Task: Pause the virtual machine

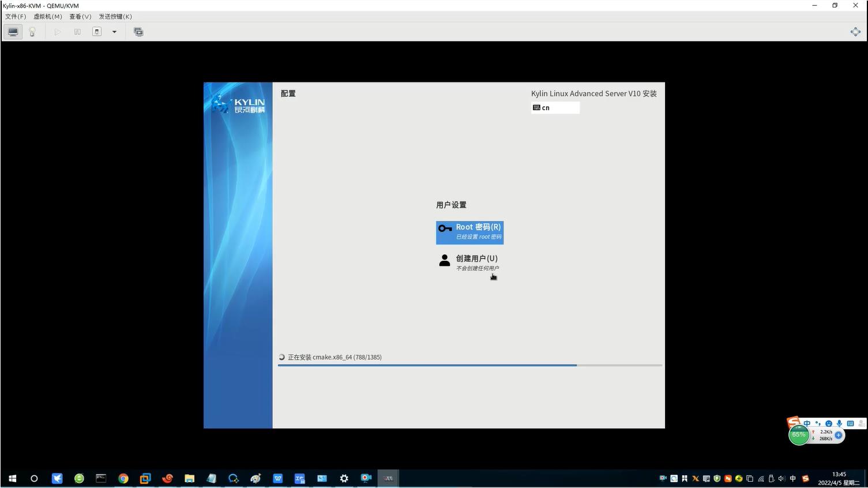Action: point(77,32)
